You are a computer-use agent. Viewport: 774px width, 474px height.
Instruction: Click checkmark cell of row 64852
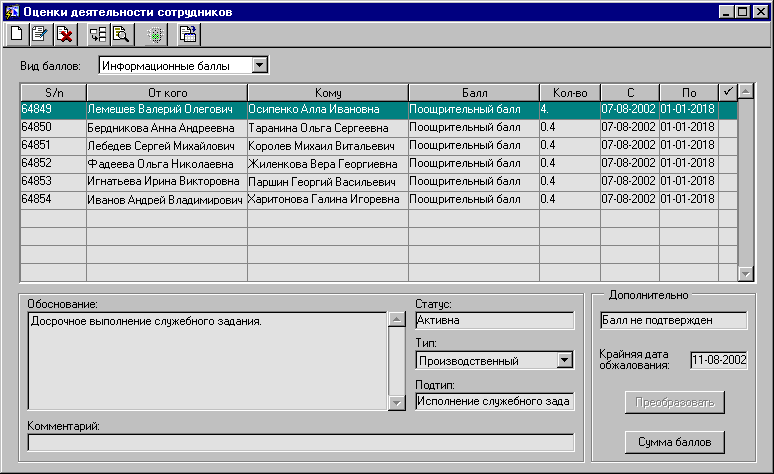728,164
